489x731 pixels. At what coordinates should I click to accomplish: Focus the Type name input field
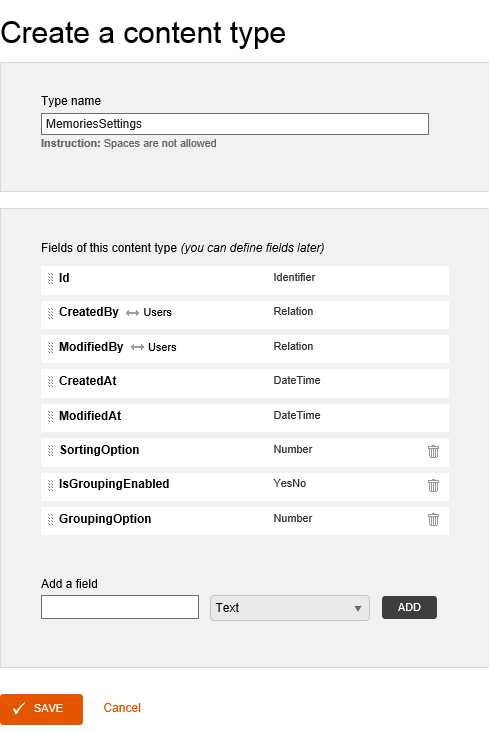tap(235, 124)
